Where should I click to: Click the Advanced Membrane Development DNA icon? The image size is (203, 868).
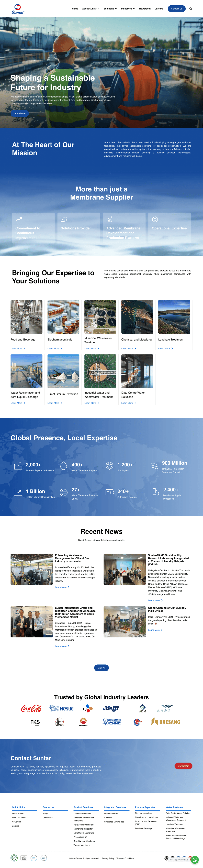[109, 219]
